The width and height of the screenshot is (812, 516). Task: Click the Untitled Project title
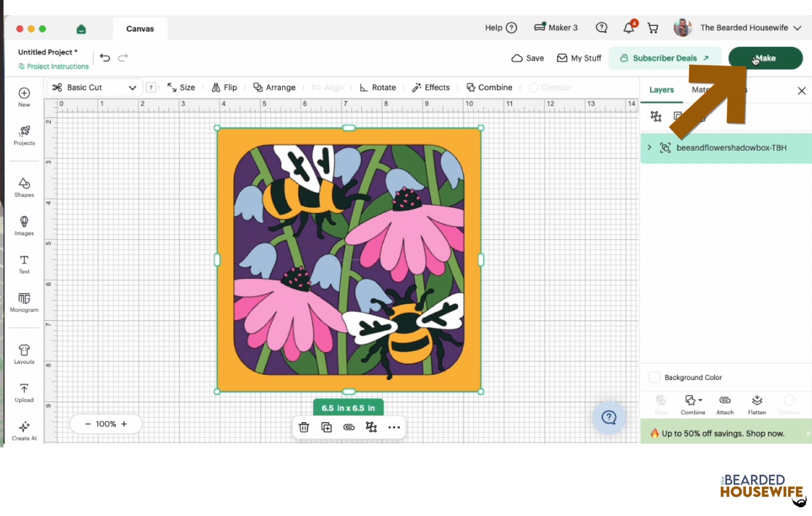[48, 52]
